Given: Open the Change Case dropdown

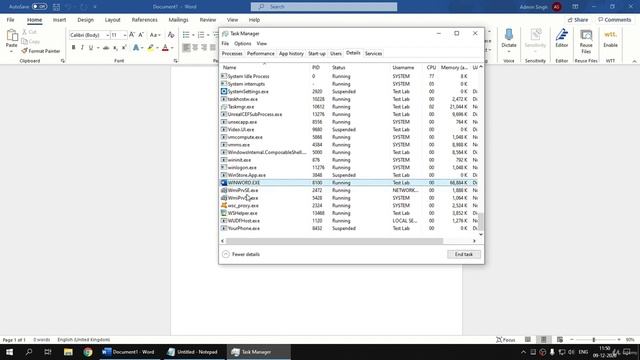Looking at the screenshot, I should click(x=155, y=35).
